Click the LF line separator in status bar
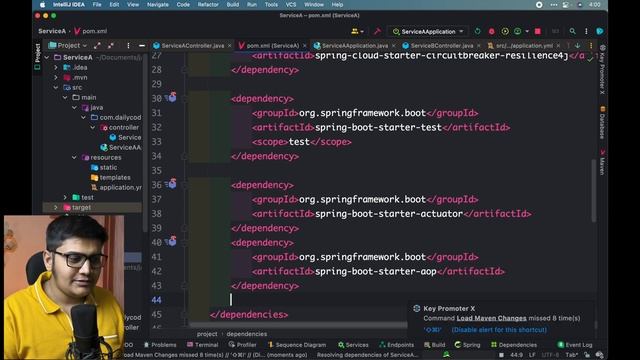This screenshot has height=360, width=640. [x=532, y=355]
